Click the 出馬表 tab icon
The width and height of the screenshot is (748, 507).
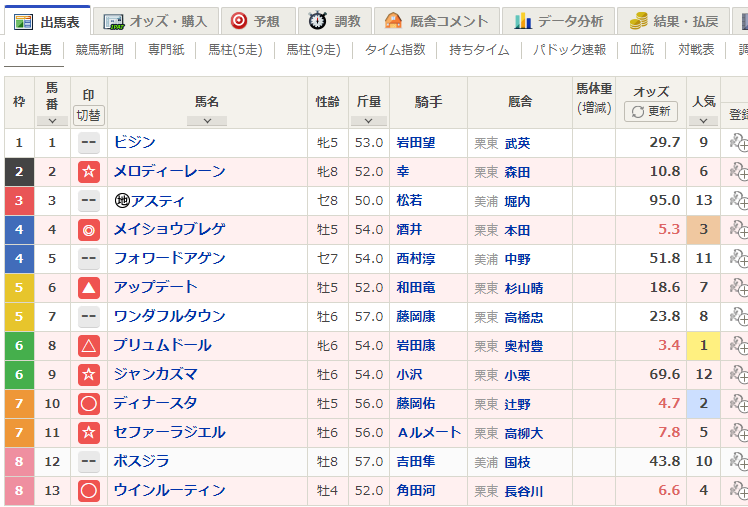pos(24,21)
